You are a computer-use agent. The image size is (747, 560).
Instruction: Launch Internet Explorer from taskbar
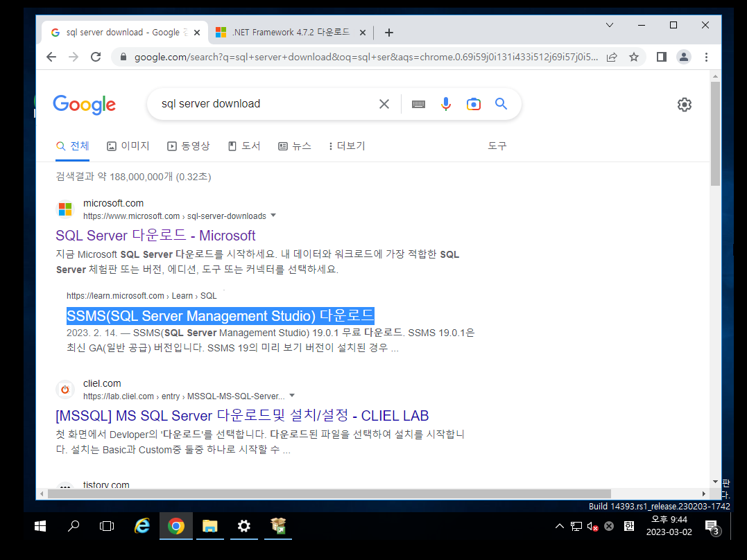142,526
